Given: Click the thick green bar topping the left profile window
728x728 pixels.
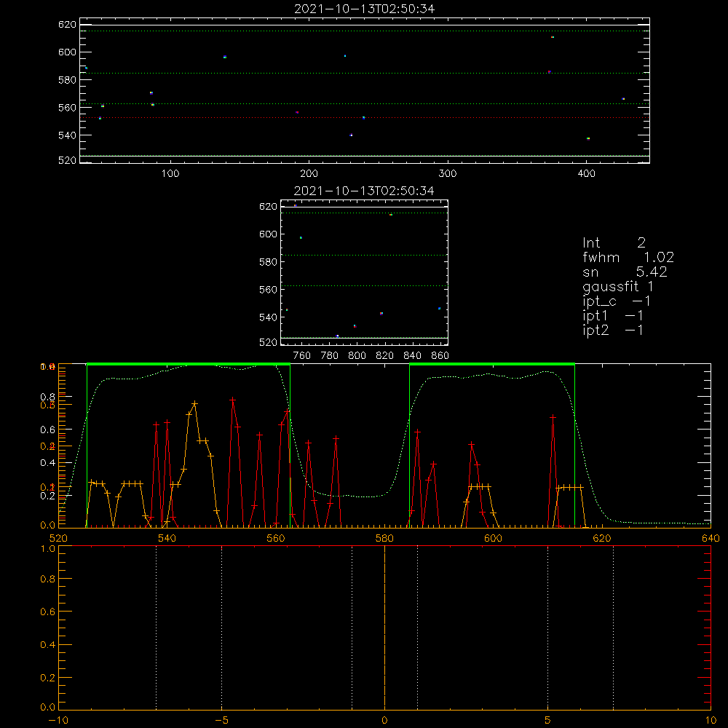Looking at the screenshot, I should tap(189, 364).
